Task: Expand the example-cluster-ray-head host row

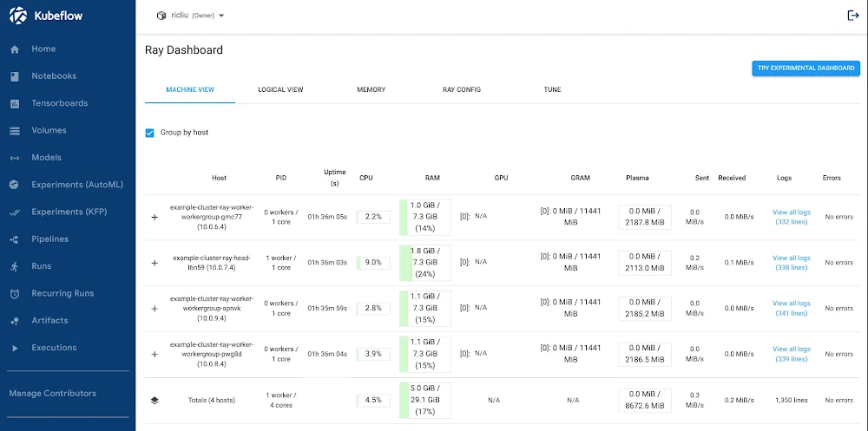Action: 155,263
